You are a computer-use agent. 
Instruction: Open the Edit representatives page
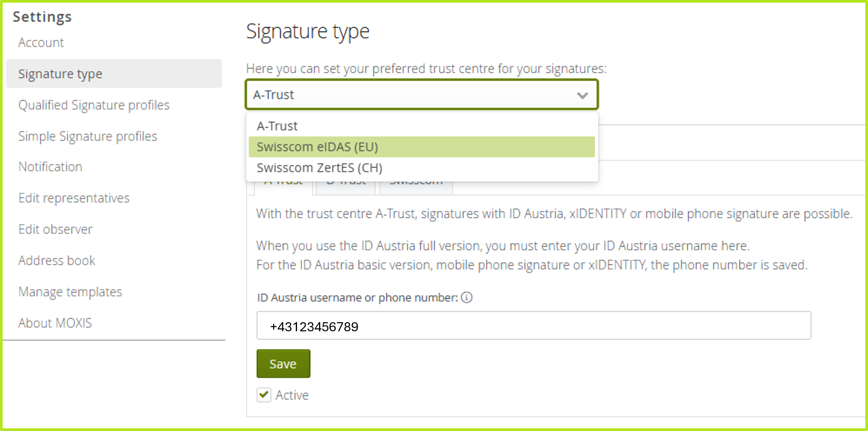tap(74, 198)
